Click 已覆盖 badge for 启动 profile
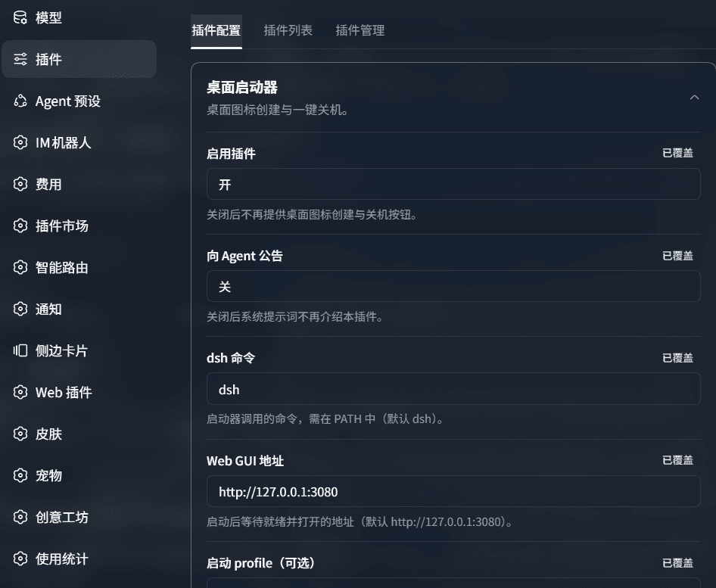Image resolution: width=716 pixels, height=588 pixels. click(x=677, y=563)
